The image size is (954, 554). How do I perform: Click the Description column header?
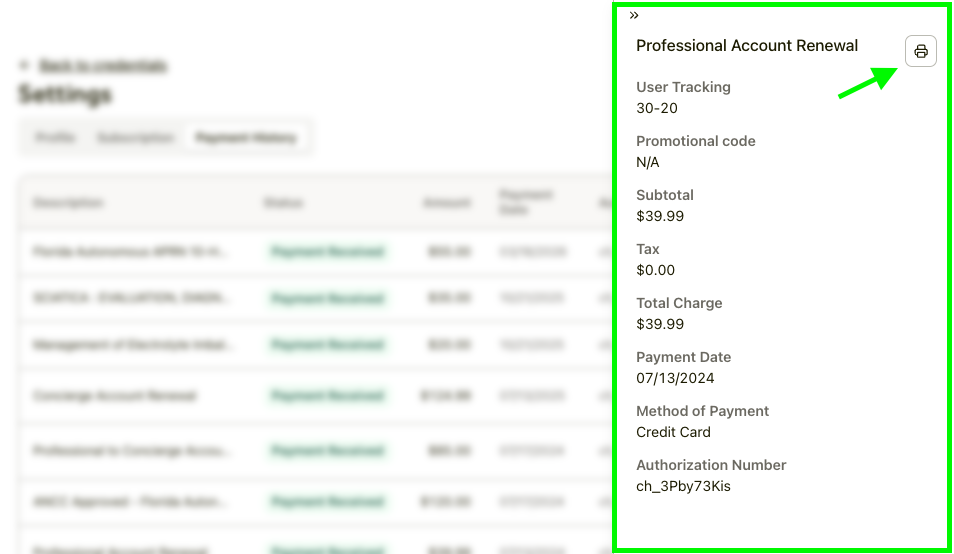click(x=68, y=203)
